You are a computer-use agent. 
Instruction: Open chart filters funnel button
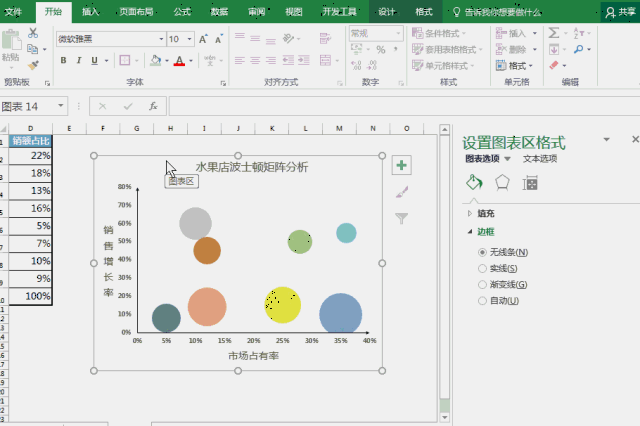(x=402, y=218)
